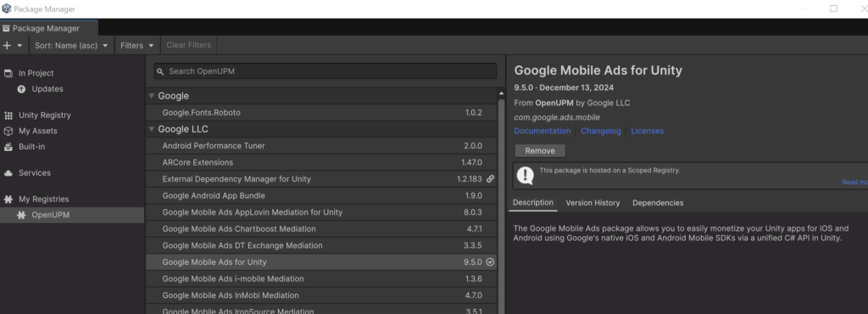This screenshot has height=314, width=868.
Task: Switch to the Dependencies tab
Action: coord(658,203)
